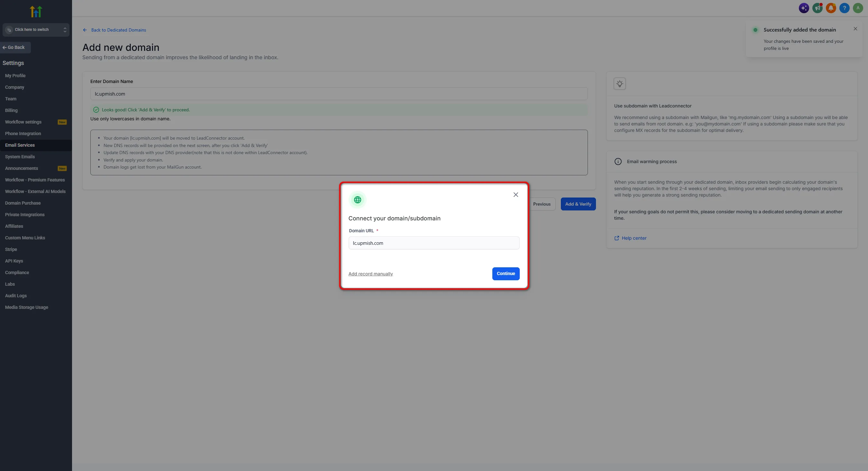The image size is (868, 471).
Task: Click the Add record manually link
Action: (x=370, y=274)
